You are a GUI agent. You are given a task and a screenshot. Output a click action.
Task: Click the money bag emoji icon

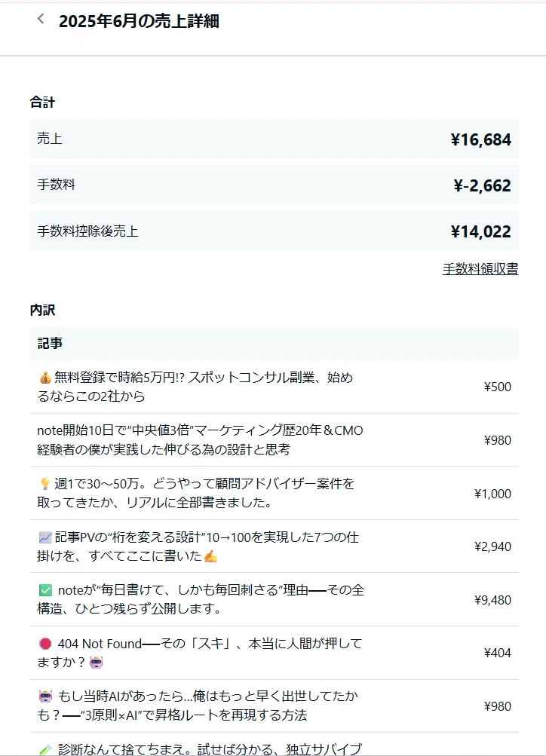pos(45,378)
